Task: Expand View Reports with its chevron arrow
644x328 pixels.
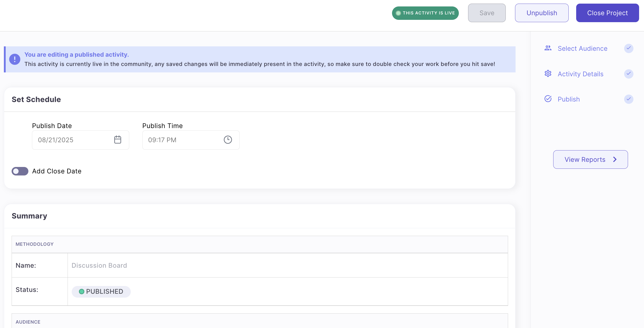Action: [615, 159]
